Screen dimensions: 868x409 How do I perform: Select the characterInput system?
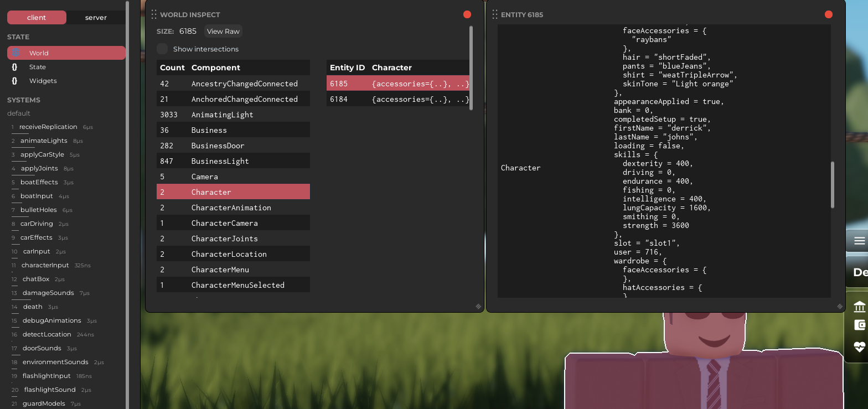[x=45, y=265]
